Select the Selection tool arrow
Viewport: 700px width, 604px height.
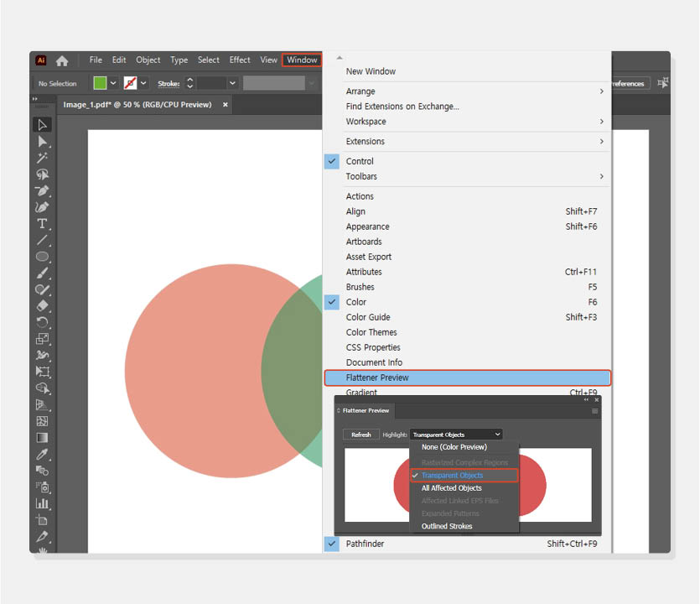tap(43, 125)
